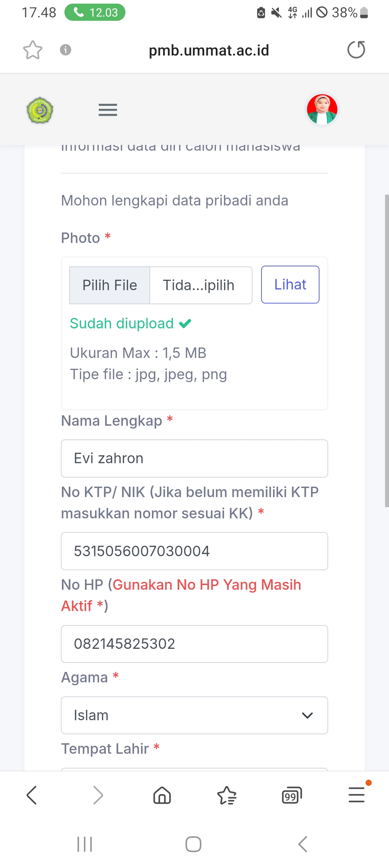The height and width of the screenshot is (868, 389).
Task: Click the Lihat button
Action: [x=290, y=285]
